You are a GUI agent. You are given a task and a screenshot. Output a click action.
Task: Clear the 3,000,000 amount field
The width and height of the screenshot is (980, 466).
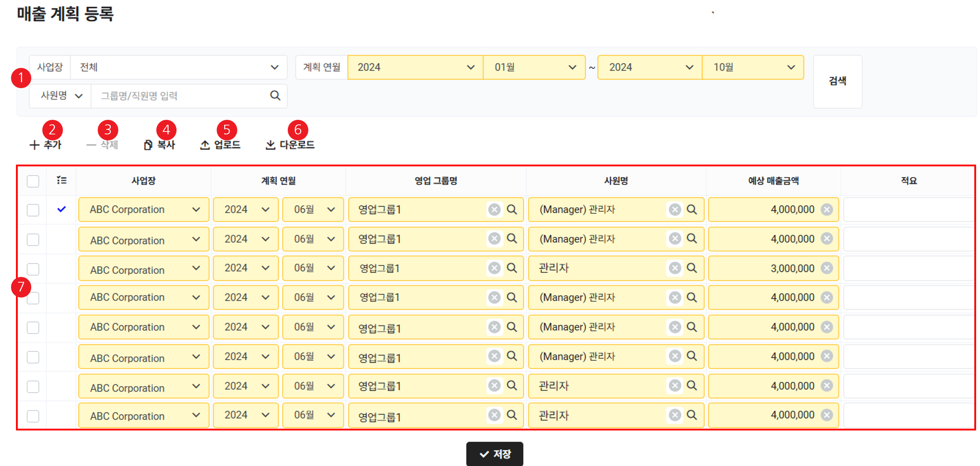[826, 268]
